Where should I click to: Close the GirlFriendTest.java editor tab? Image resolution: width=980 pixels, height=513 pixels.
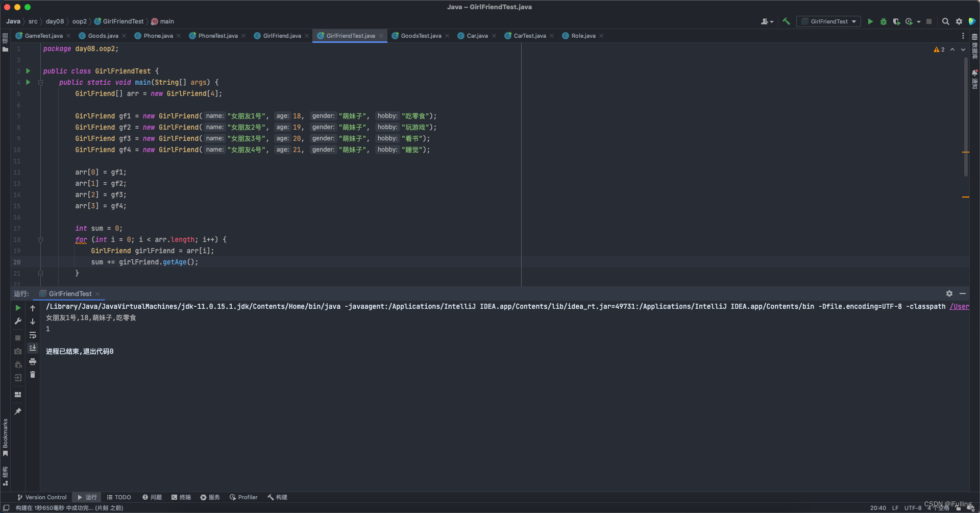[381, 36]
